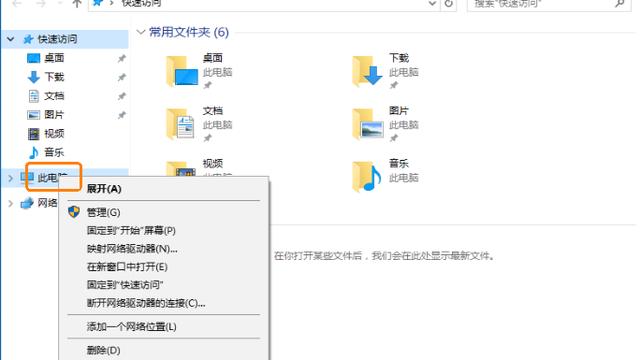Click the sidebar 音乐 note icon
The image size is (640, 360).
[x=33, y=152]
